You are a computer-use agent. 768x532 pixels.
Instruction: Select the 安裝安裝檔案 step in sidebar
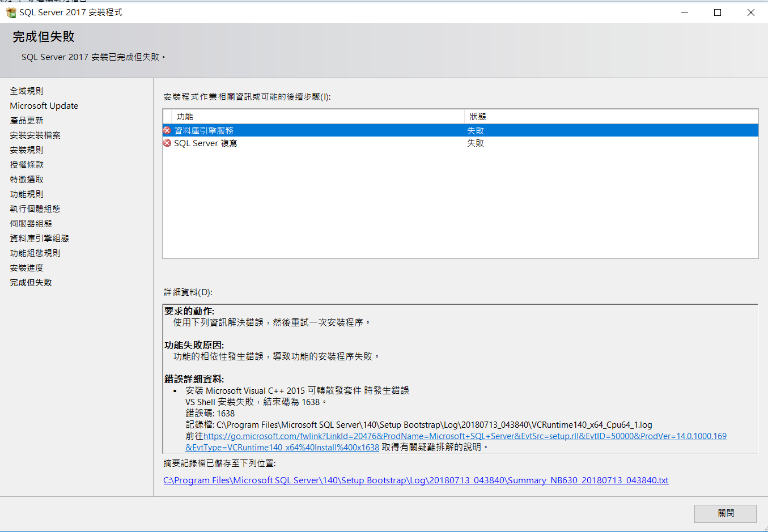(x=35, y=135)
